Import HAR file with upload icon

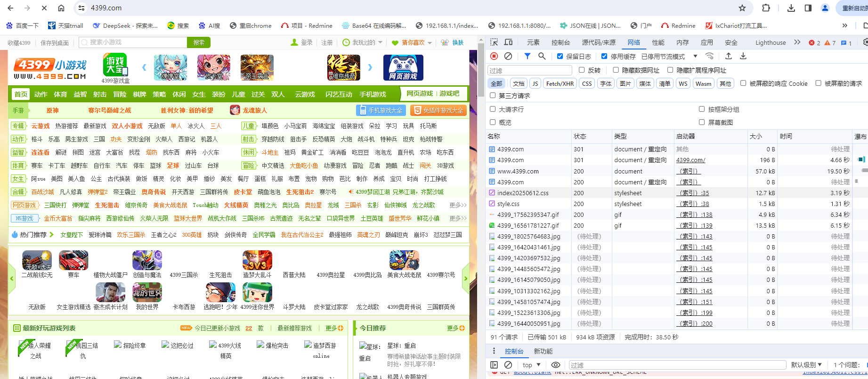(729, 56)
